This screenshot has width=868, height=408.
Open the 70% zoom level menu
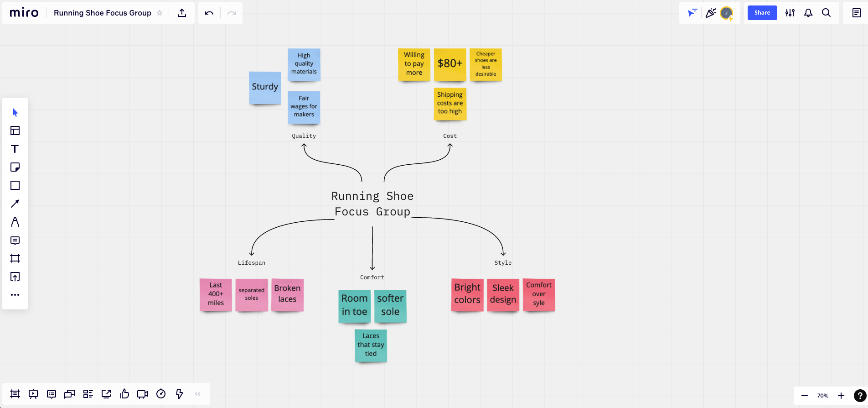822,396
